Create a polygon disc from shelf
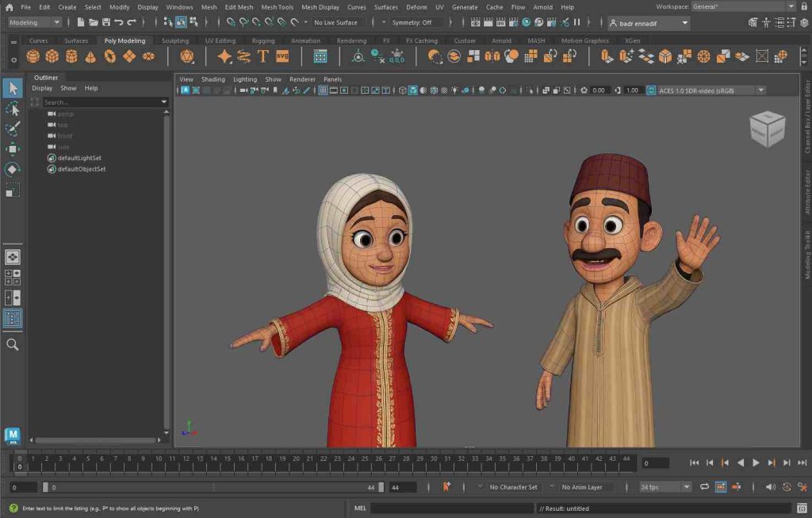 pos(148,56)
